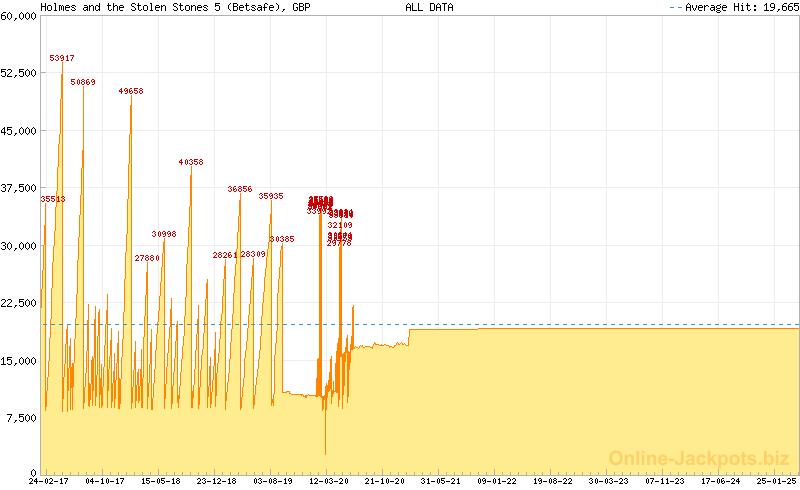Click the 53917 peak value label
800x490 pixels.
(62, 59)
